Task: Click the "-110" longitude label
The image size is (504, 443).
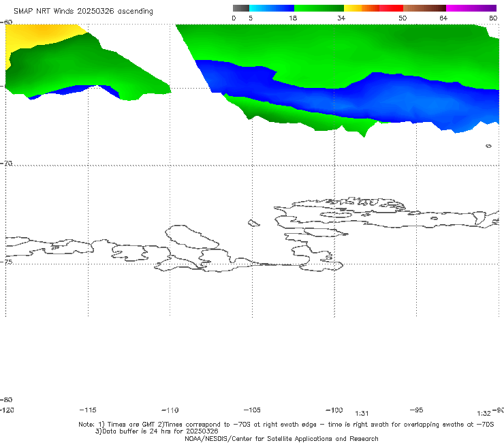Action: tap(170, 410)
